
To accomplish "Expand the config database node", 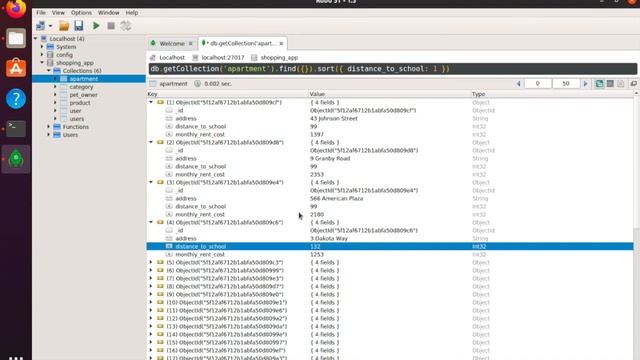I will 42,55.
